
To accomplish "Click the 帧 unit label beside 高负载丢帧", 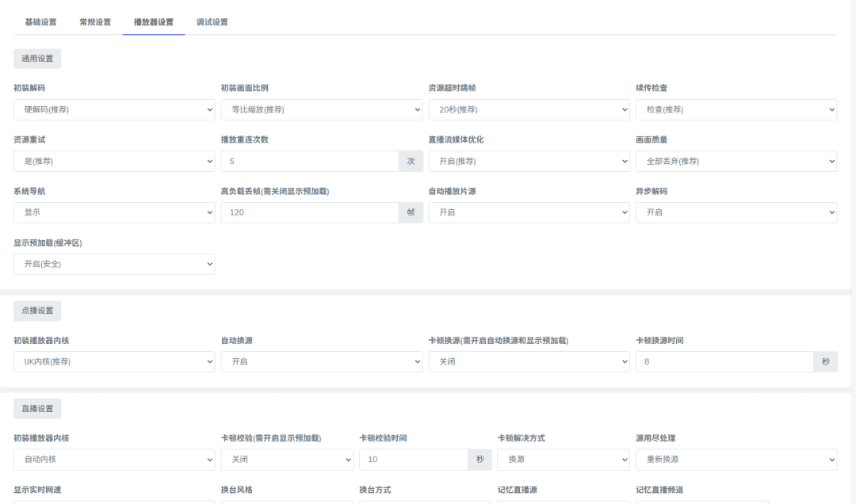I will click(411, 212).
